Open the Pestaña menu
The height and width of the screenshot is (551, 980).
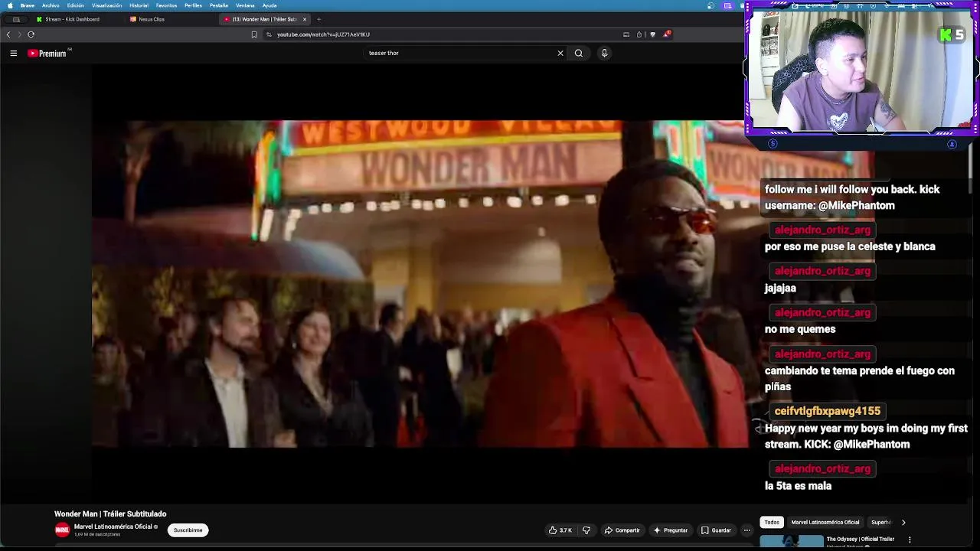[219, 5]
